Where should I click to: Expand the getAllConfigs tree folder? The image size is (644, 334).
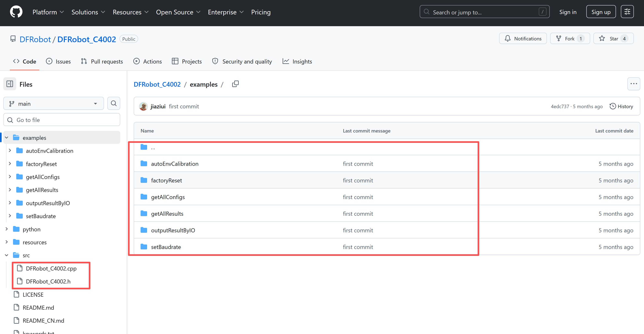(x=10, y=177)
